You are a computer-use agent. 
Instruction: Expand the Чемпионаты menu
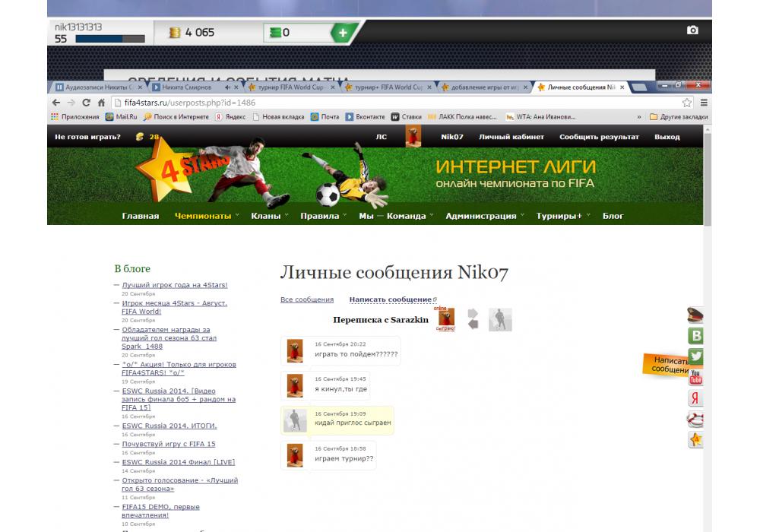(x=207, y=216)
